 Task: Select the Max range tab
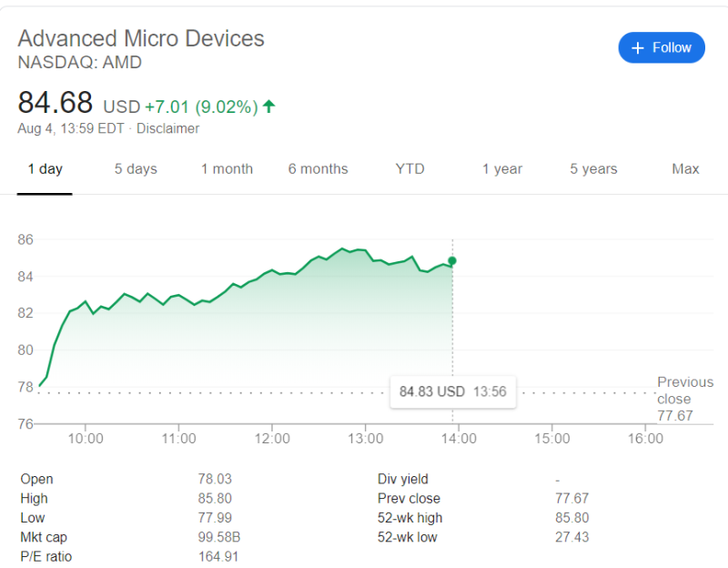[x=685, y=168]
